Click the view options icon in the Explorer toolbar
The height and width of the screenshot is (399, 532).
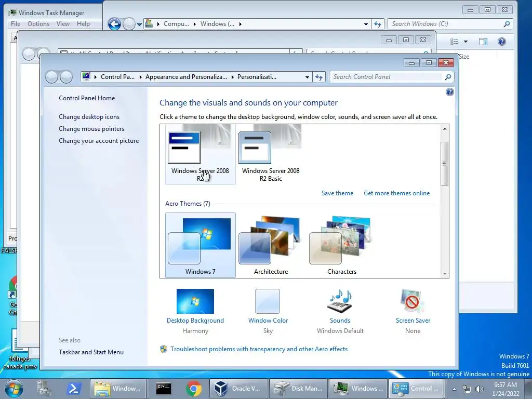click(x=454, y=42)
